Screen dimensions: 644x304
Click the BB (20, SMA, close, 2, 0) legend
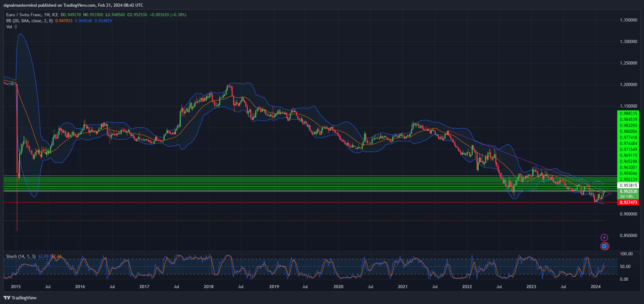(30, 21)
